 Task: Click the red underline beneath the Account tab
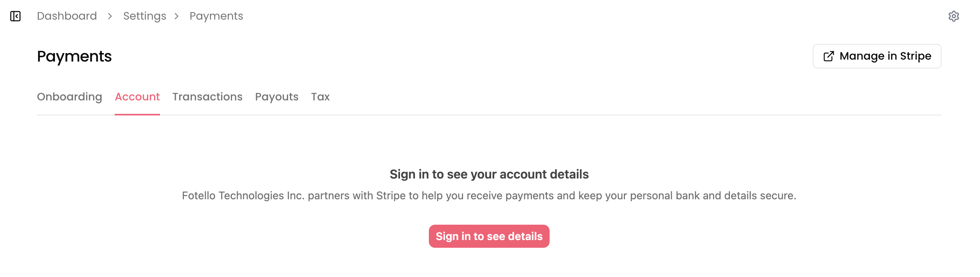137,114
